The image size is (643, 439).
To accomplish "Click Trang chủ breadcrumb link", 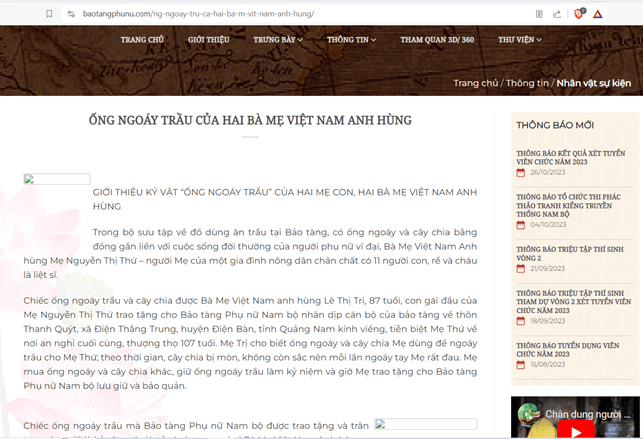I will tap(476, 83).
